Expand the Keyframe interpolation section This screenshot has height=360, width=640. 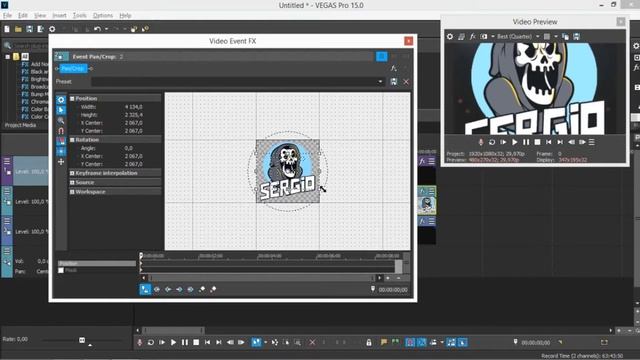click(72, 173)
